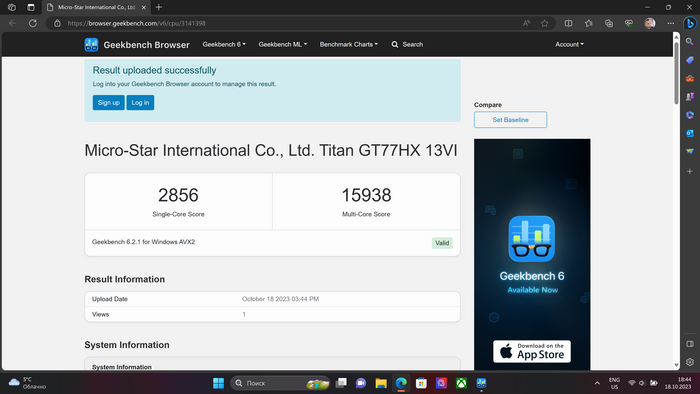The height and width of the screenshot is (394, 700).
Task: Add a new app to Edge sidebar
Action: coord(690,171)
